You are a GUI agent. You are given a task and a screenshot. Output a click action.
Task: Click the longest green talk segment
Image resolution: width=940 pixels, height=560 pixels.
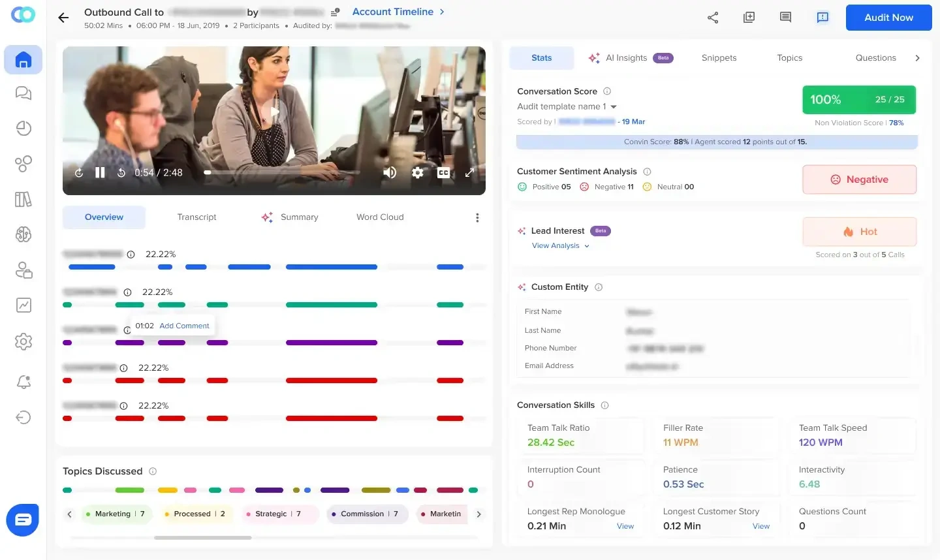[332, 305]
